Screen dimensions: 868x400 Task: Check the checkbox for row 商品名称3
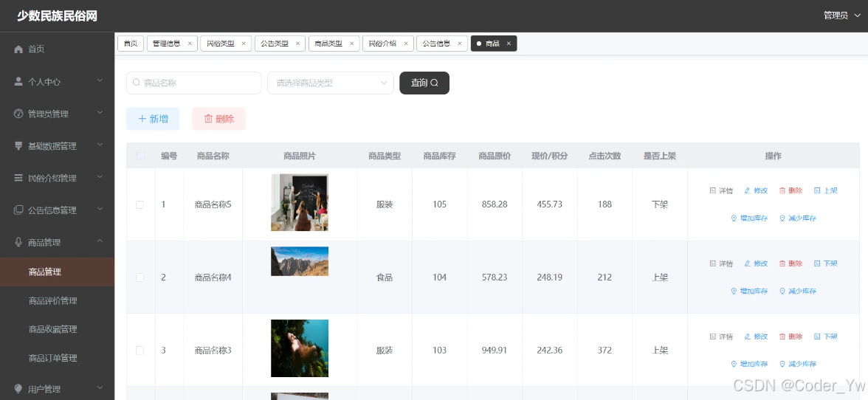pyautogui.click(x=140, y=351)
